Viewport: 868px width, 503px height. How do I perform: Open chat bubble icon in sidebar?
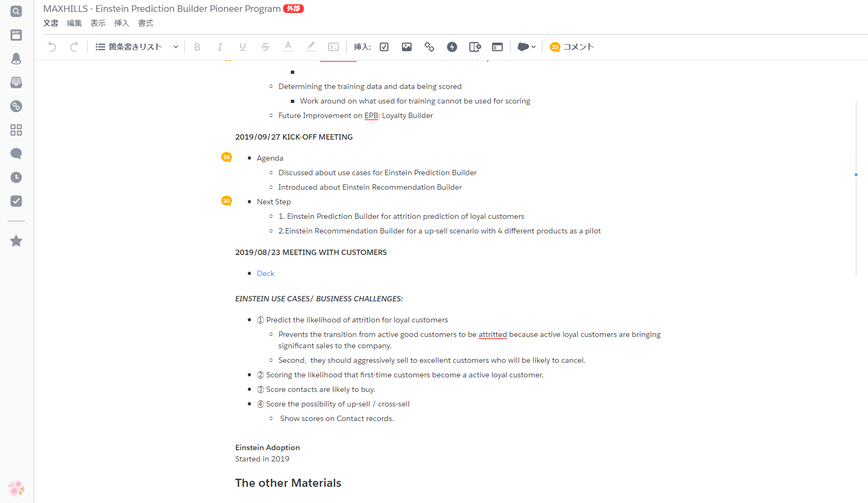(x=16, y=154)
